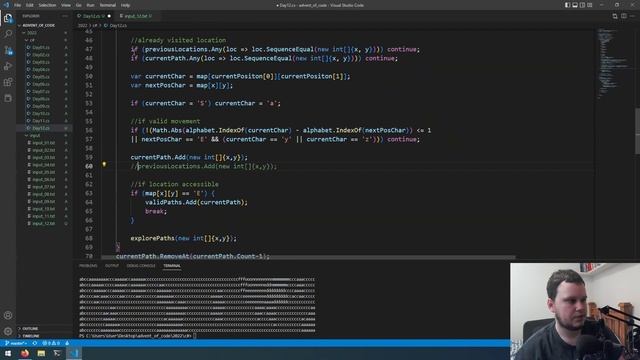The width and height of the screenshot is (640, 360).
Task: Expand the Timeline section
Action: [31, 336]
